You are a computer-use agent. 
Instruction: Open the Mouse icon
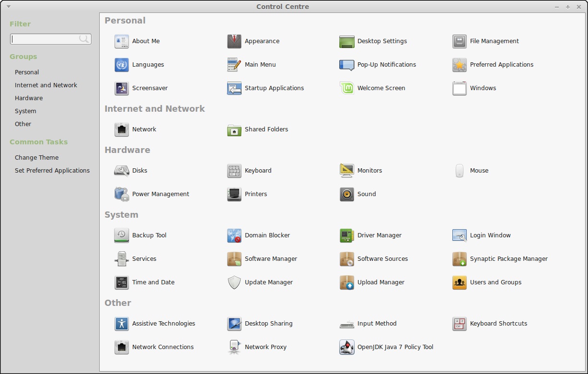tap(460, 171)
